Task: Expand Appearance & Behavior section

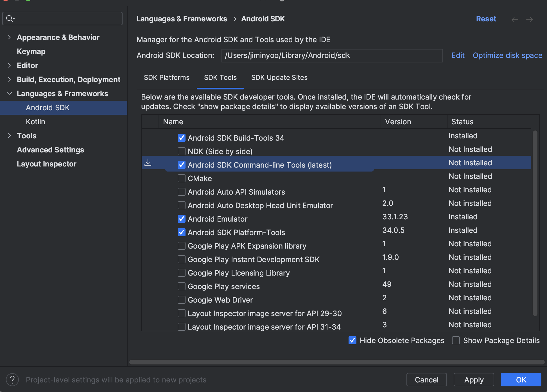Action: (x=9, y=37)
